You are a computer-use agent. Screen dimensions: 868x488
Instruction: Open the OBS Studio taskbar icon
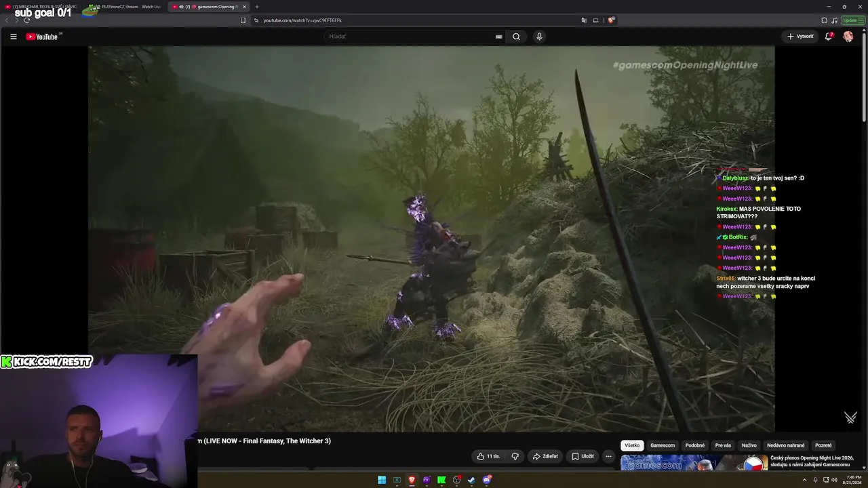pos(456,481)
